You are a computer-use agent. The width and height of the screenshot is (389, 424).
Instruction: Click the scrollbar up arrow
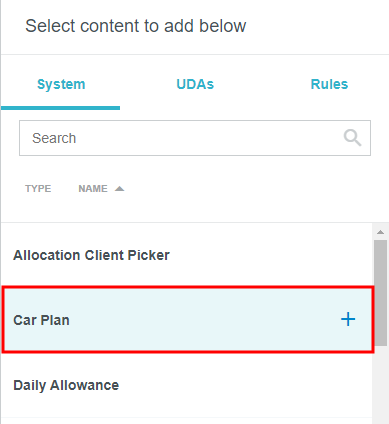click(x=380, y=232)
